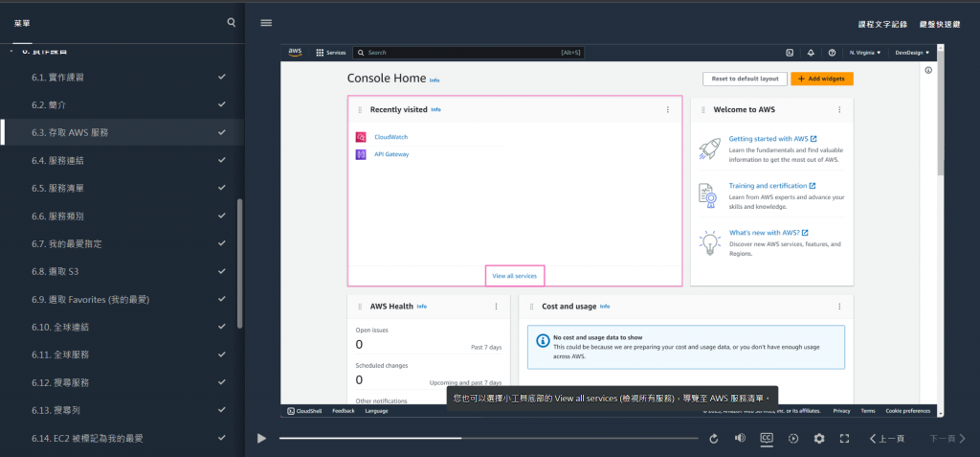
Task: Open AWS notifications bell icon
Action: pos(811,53)
